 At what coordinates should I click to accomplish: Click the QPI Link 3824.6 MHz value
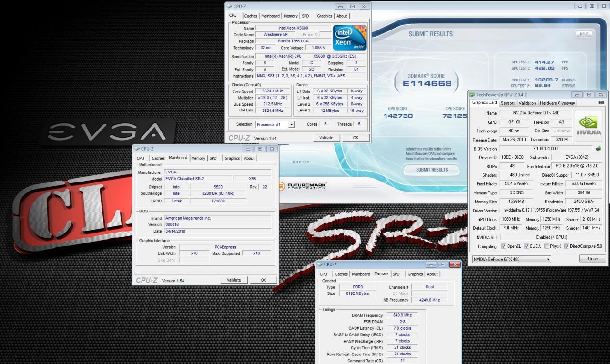point(273,111)
